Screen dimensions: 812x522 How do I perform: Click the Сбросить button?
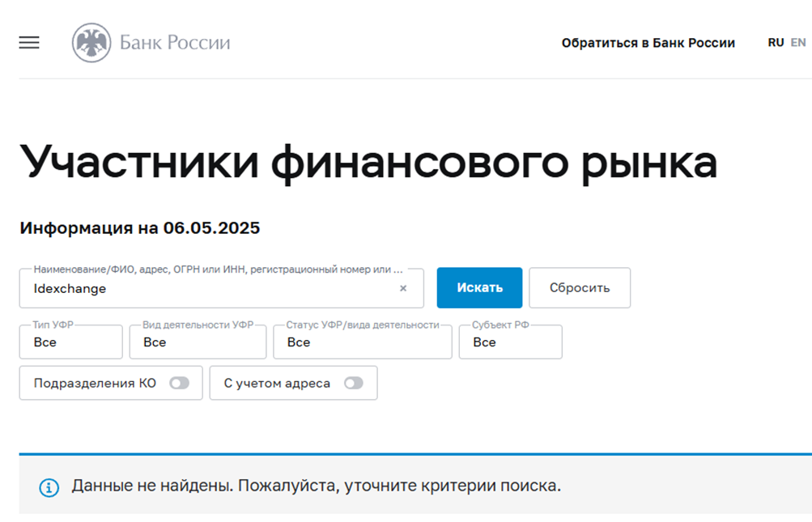(580, 288)
